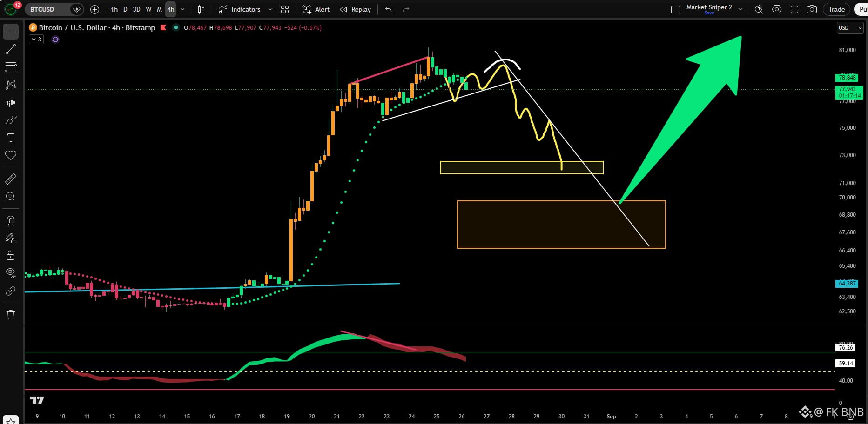
Task: Open the link drawings tool
Action: tap(11, 291)
